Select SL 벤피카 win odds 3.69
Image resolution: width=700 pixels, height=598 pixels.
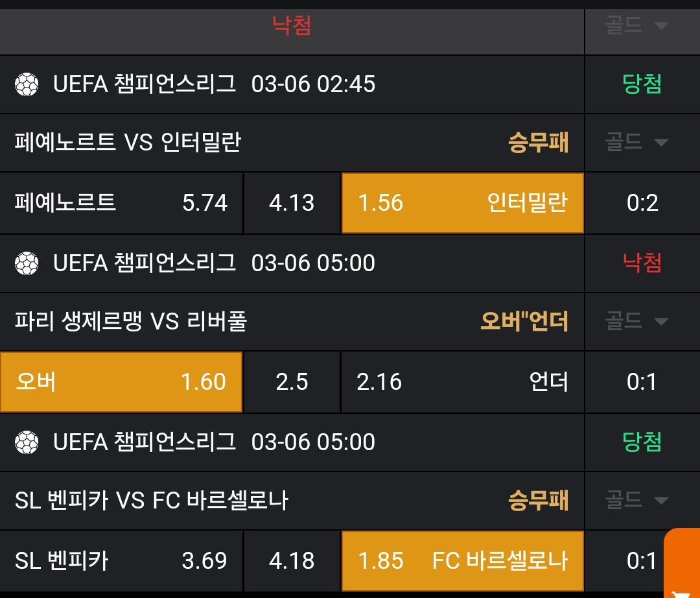pyautogui.click(x=122, y=561)
